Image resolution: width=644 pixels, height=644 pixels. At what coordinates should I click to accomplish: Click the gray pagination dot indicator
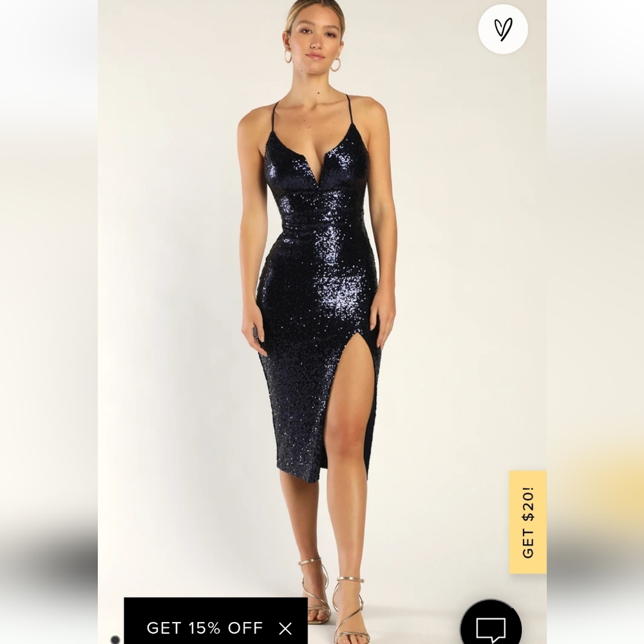point(115,639)
